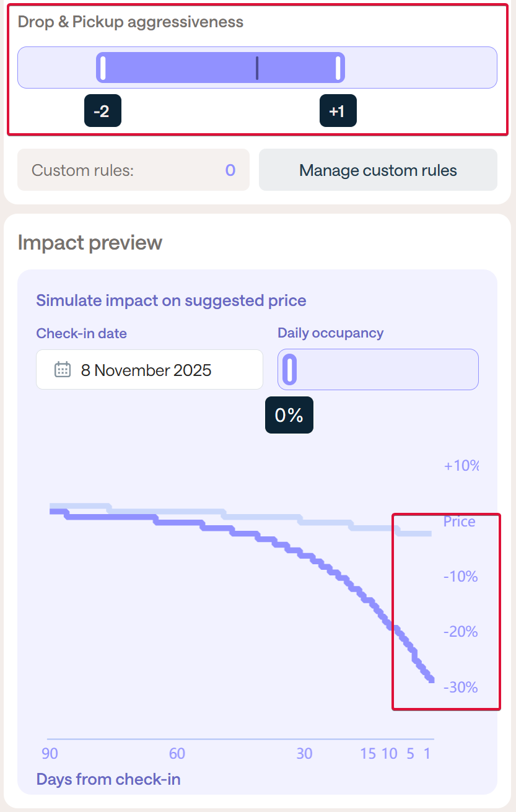
Task: Click the 30 days mark on chart axis
Action: (304, 754)
